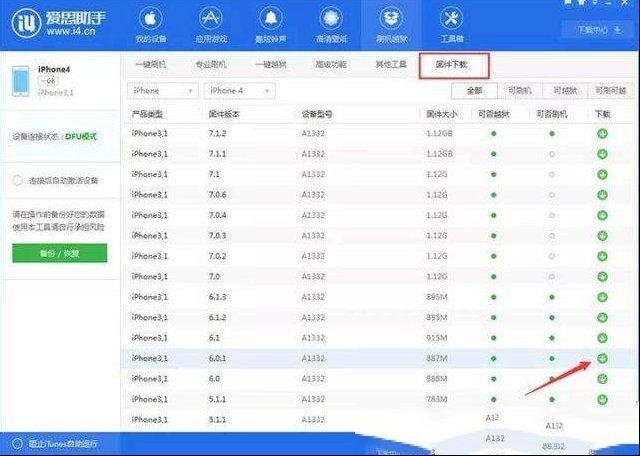
Task: Download firmware version 6.0.1
Action: click(602, 358)
